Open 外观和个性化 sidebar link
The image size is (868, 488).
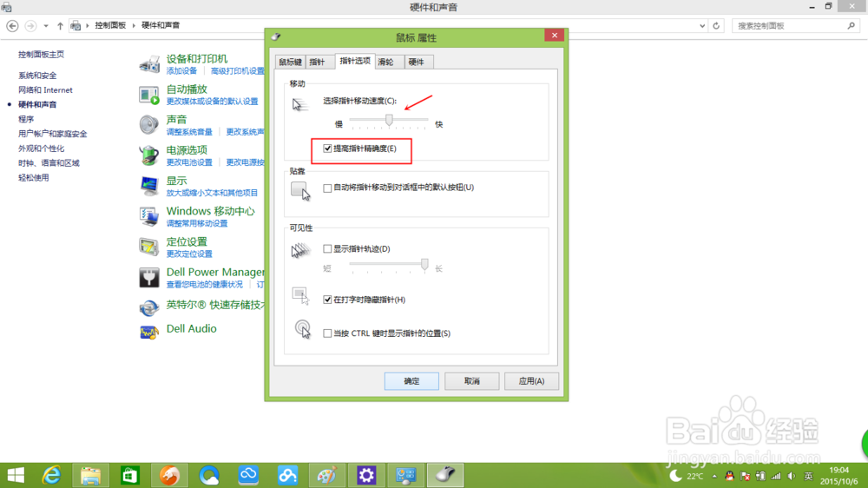tap(41, 148)
